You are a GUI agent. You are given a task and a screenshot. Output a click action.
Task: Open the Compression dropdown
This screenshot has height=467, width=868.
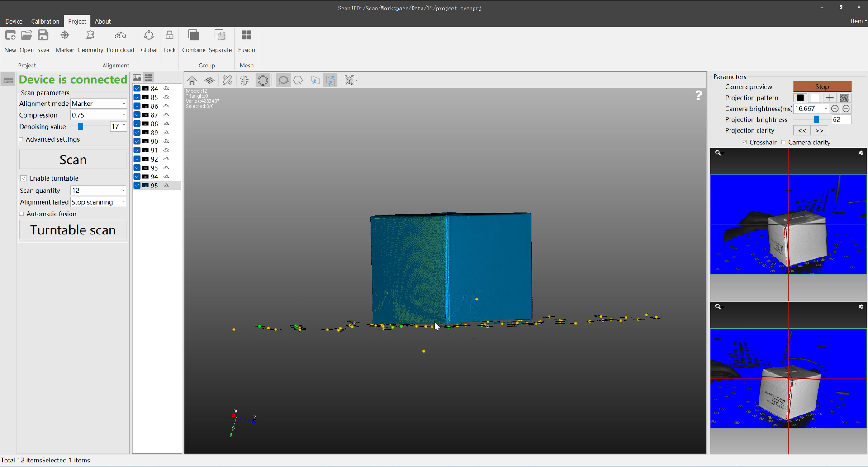pyautogui.click(x=99, y=115)
